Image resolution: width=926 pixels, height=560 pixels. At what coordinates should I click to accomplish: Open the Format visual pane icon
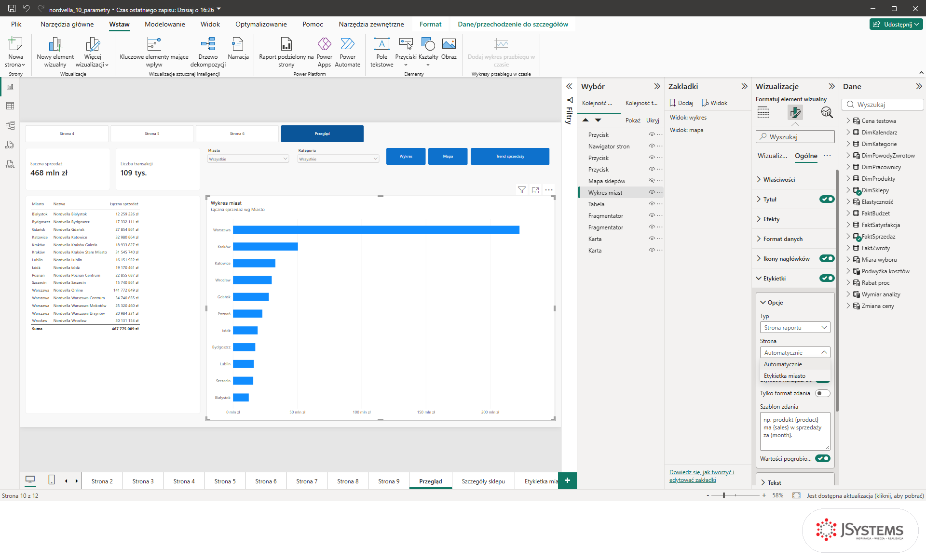pyautogui.click(x=795, y=113)
